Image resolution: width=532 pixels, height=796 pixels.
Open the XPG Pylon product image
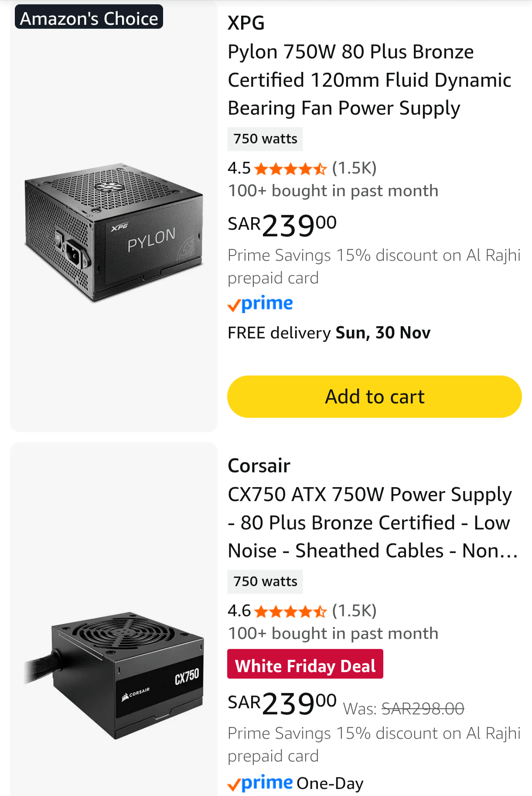click(x=113, y=232)
